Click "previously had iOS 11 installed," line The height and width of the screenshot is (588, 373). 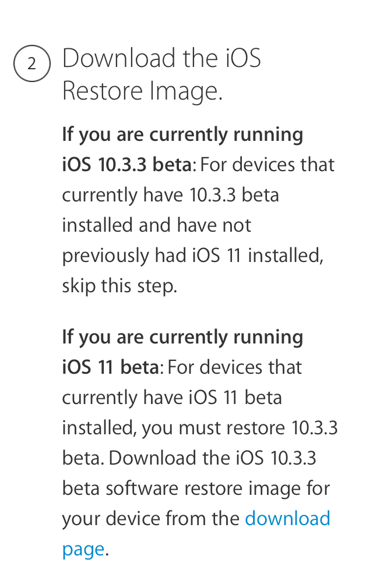(192, 256)
